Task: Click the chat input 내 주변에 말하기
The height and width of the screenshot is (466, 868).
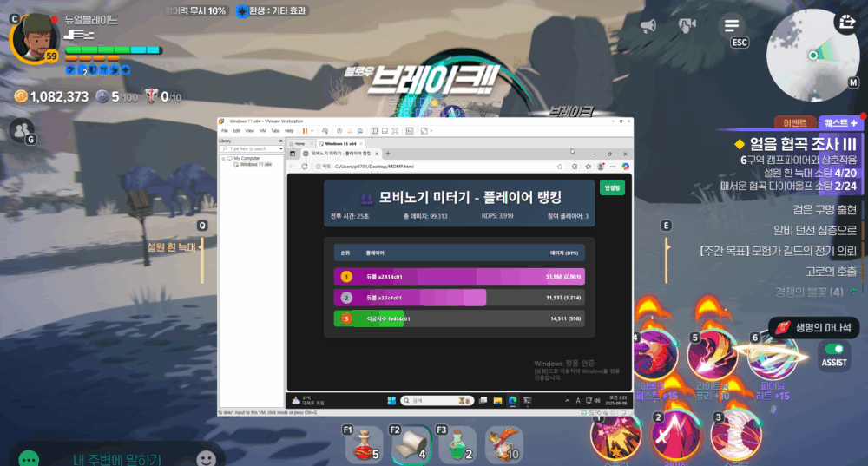Action: pos(117,459)
